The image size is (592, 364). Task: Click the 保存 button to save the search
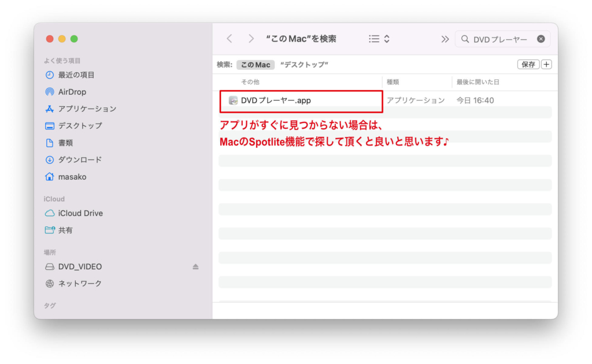coord(527,64)
